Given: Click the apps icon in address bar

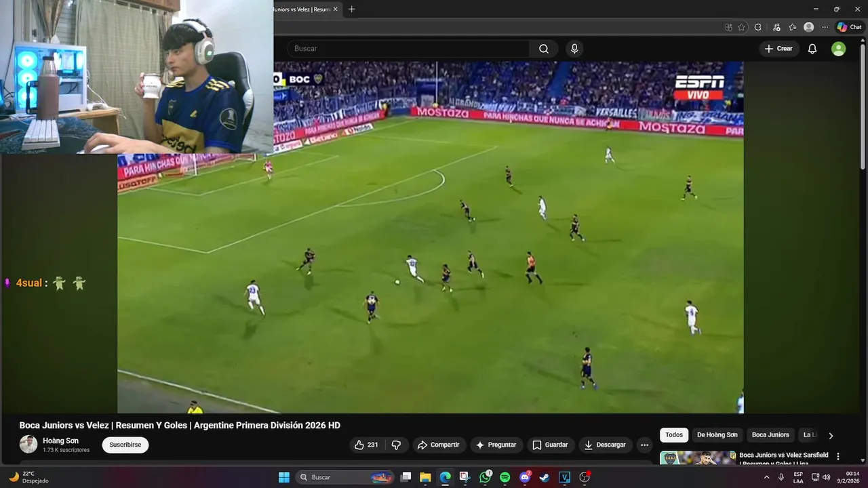Looking at the screenshot, I should pyautogui.click(x=728, y=27).
